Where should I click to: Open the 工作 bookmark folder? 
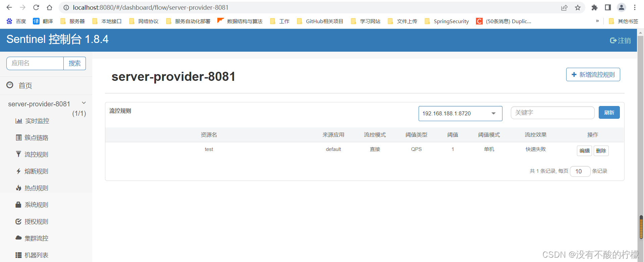(x=279, y=21)
